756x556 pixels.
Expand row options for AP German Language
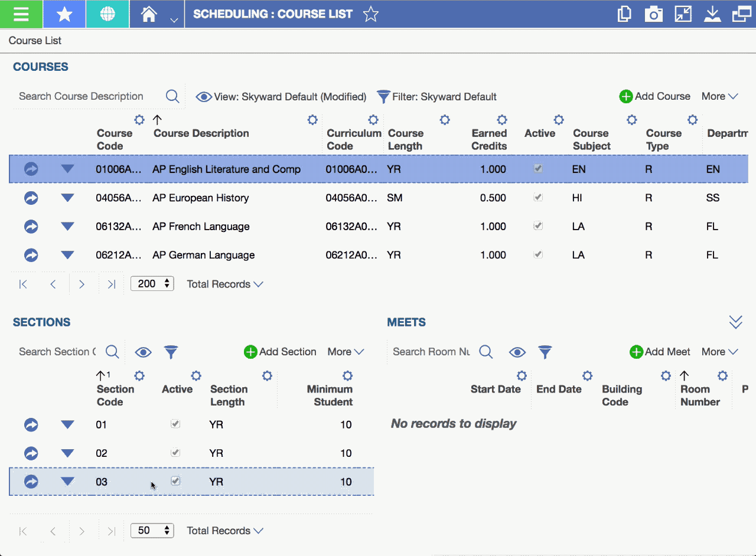(x=68, y=255)
